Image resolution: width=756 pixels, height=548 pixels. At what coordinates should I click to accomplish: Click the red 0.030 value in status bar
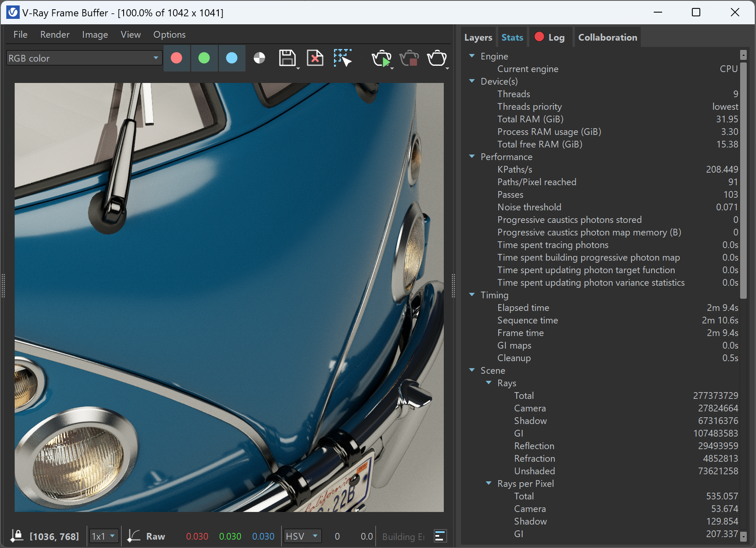click(x=197, y=536)
